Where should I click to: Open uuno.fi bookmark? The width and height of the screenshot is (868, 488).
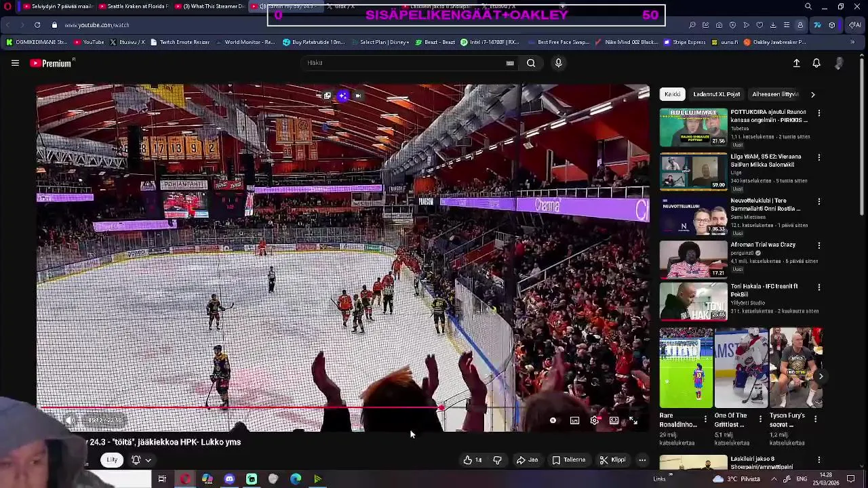(x=724, y=42)
